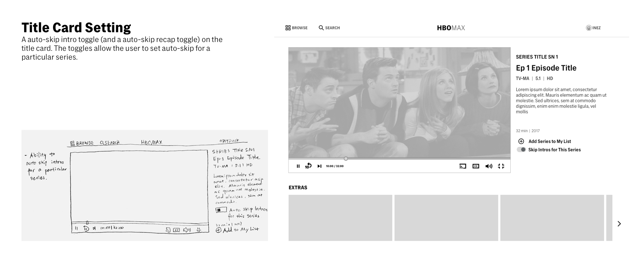The image size is (644, 254).
Task: Click the TV-MA rating label
Action: [522, 78]
